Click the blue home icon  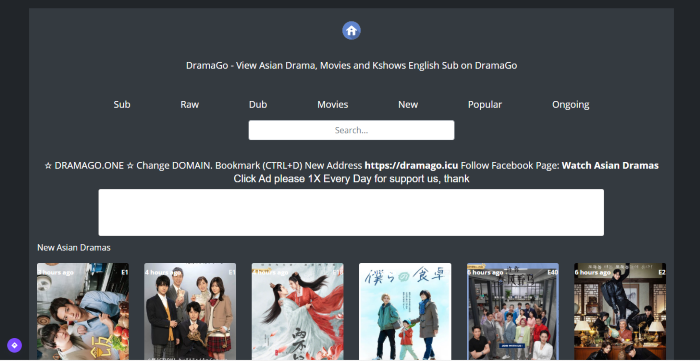(x=351, y=30)
